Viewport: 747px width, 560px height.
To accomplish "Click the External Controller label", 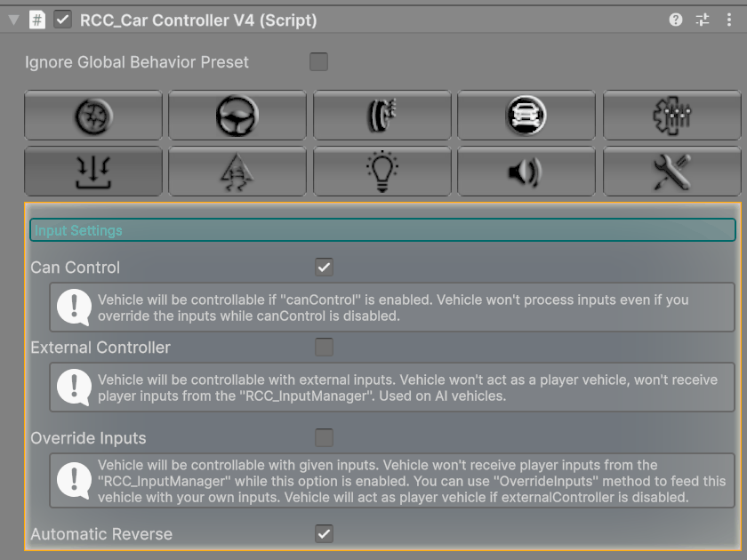I will point(100,348).
